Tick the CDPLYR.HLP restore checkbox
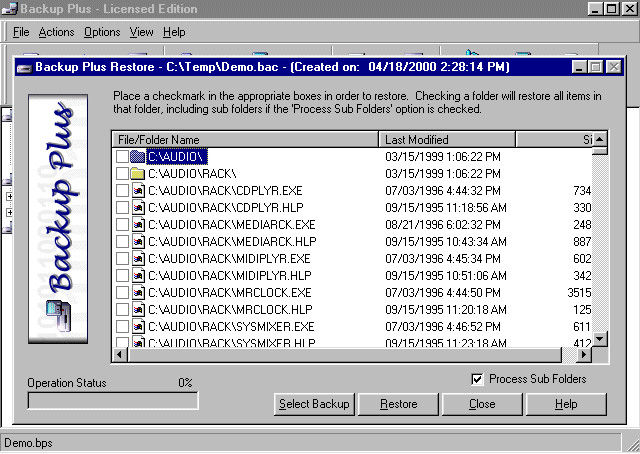Viewport: 640px width, 454px height. [x=122, y=207]
